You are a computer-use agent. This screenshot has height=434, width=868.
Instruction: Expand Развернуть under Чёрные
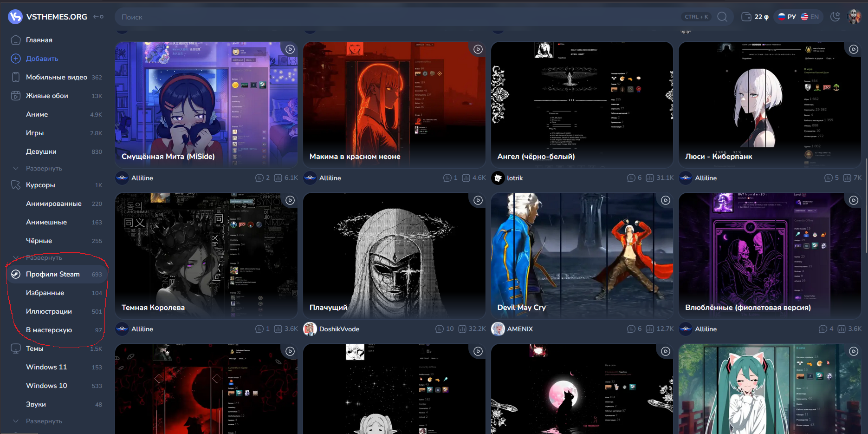[x=44, y=257]
